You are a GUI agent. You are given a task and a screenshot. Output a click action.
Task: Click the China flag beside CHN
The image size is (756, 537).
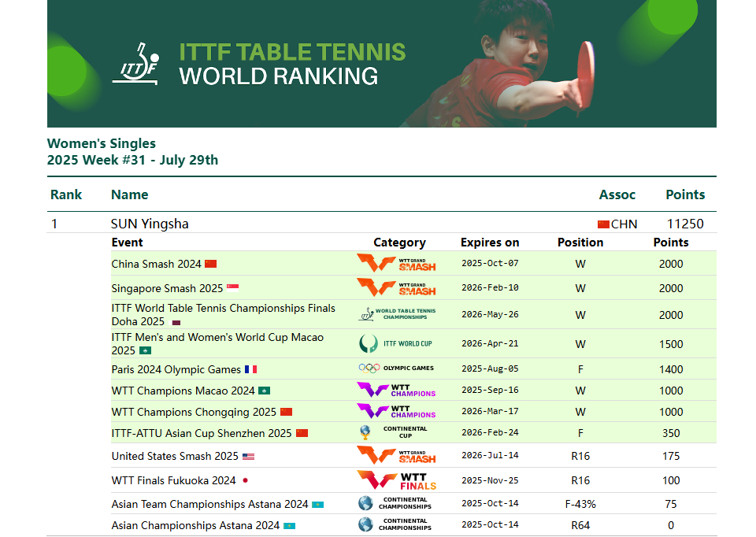click(x=603, y=224)
